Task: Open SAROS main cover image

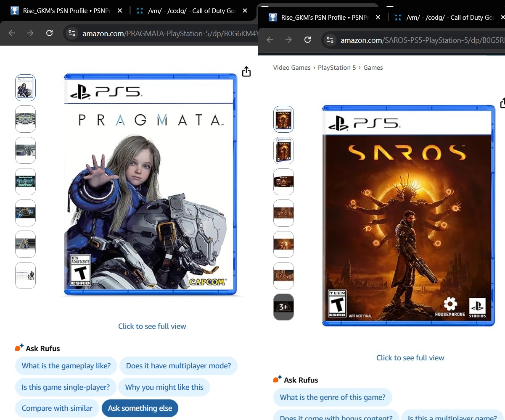Action: (409, 216)
